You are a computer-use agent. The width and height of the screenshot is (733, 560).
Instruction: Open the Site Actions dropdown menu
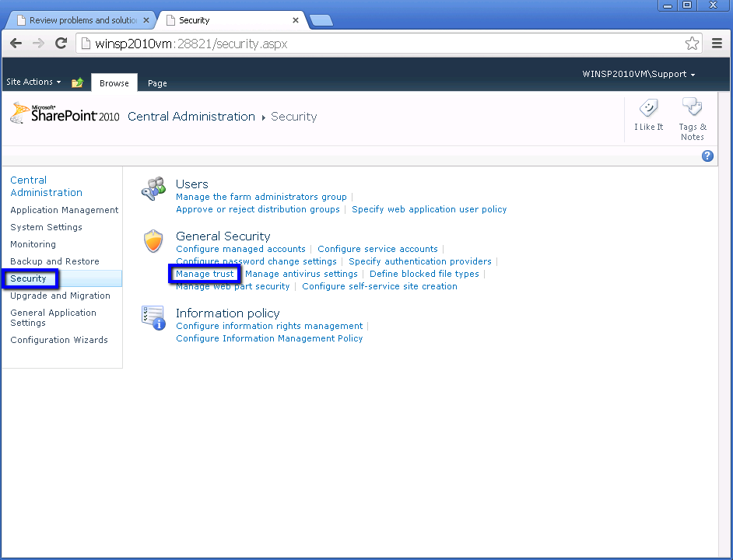pos(33,82)
